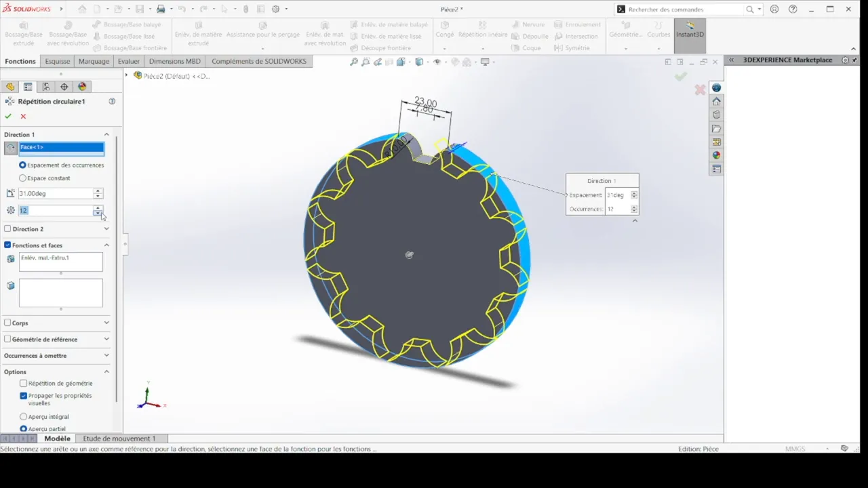Expand the Occurrences à omettre section
Viewport: 868px width, 488px height.
[x=106, y=355]
